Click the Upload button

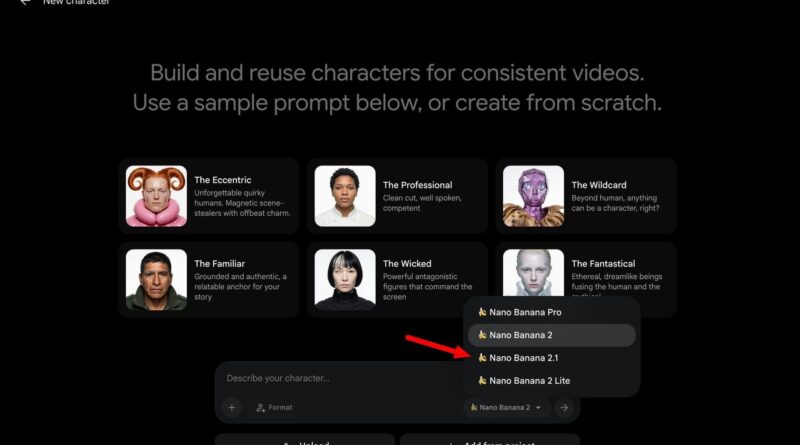point(305,441)
